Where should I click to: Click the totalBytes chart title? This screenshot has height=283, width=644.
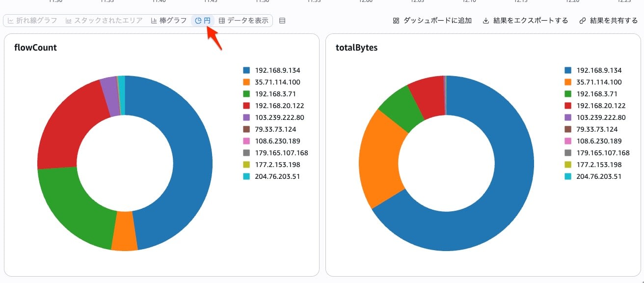point(356,48)
